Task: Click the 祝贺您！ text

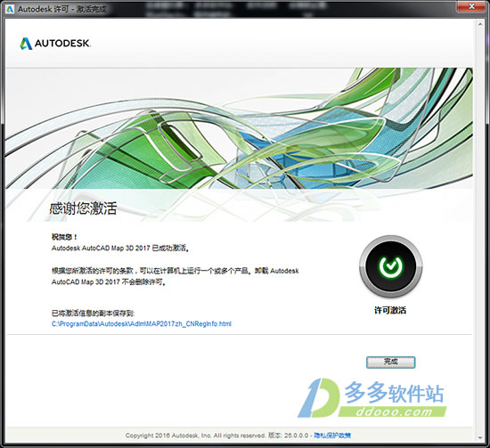Action: click(64, 237)
